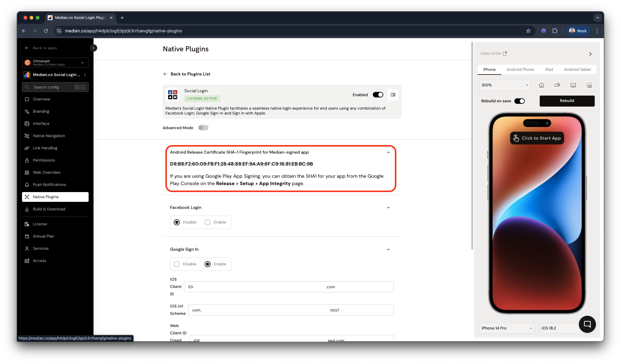Screen dimensions: 621x364
Task: Switch to the iPhone simulator tab
Action: pos(489,70)
